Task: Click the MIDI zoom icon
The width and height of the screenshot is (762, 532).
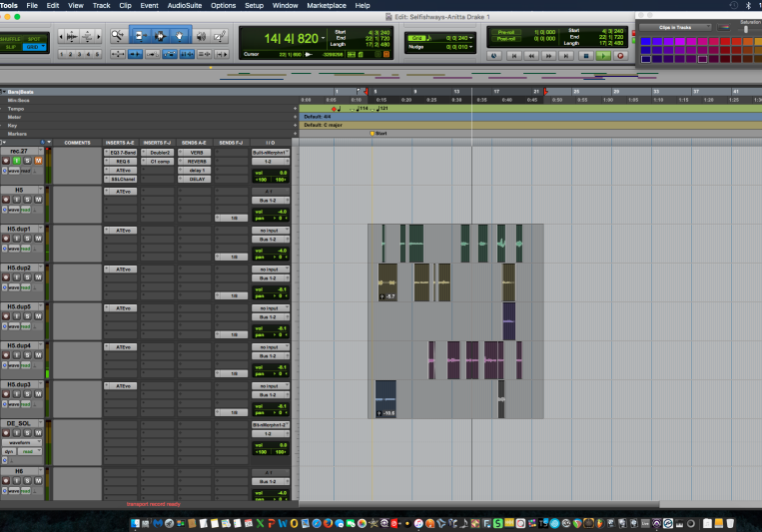Action: tap(88, 37)
